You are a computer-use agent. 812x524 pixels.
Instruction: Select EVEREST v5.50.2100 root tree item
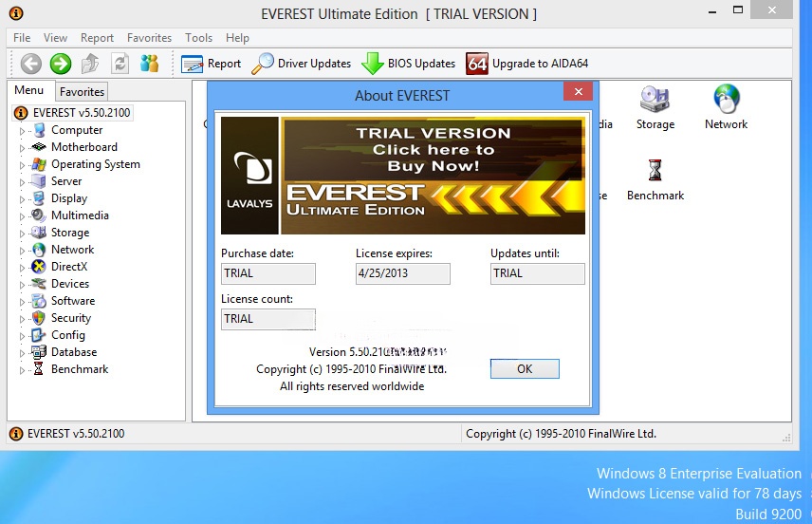pyautogui.click(x=73, y=112)
